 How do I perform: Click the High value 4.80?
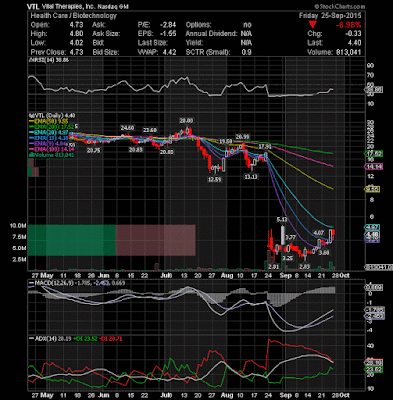point(77,34)
